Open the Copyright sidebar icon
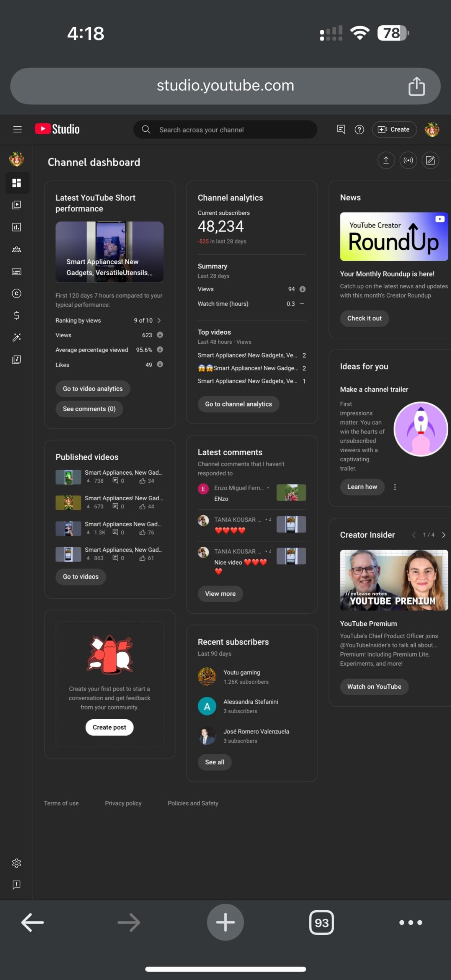 16,293
